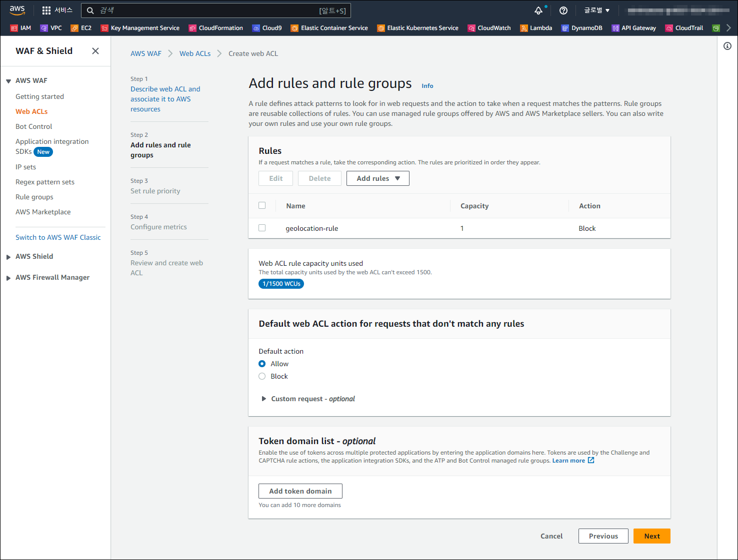
Task: Select Block default action radio
Action: pyautogui.click(x=262, y=376)
